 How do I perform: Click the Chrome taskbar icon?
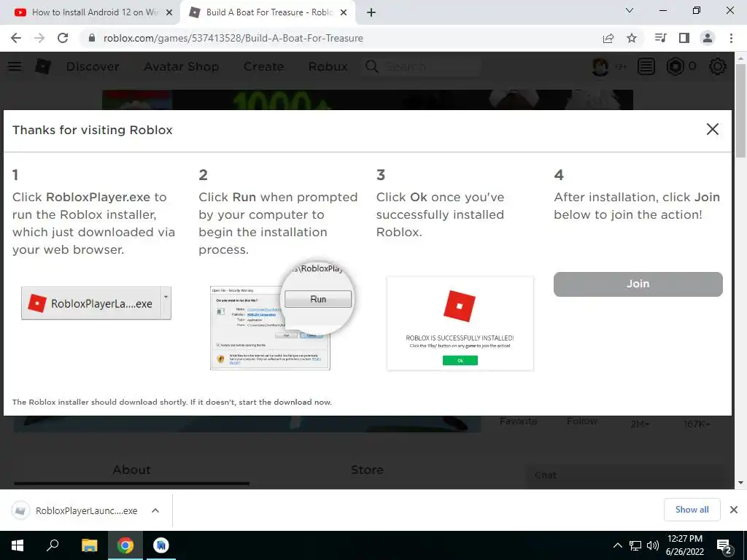click(125, 545)
